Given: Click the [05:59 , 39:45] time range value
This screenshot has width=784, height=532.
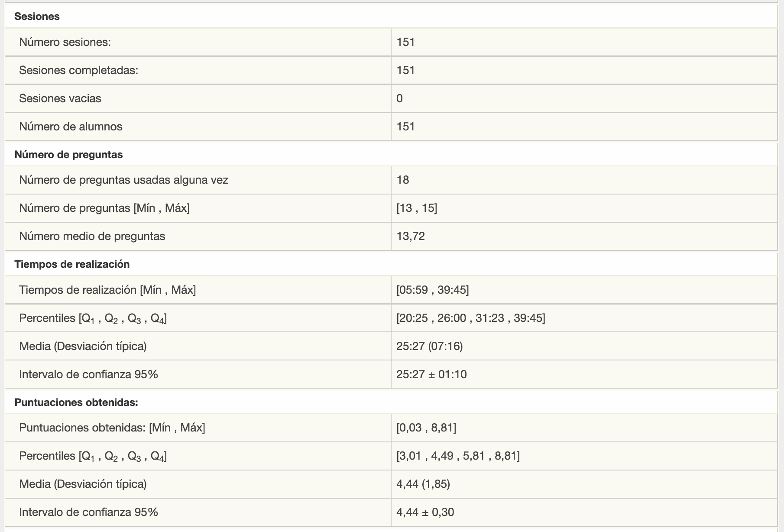Looking at the screenshot, I should point(432,290).
